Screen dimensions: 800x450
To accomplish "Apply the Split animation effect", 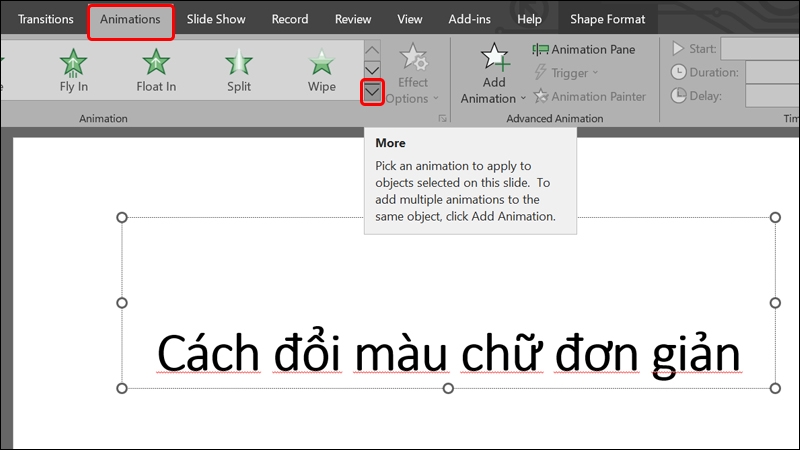I will click(239, 70).
